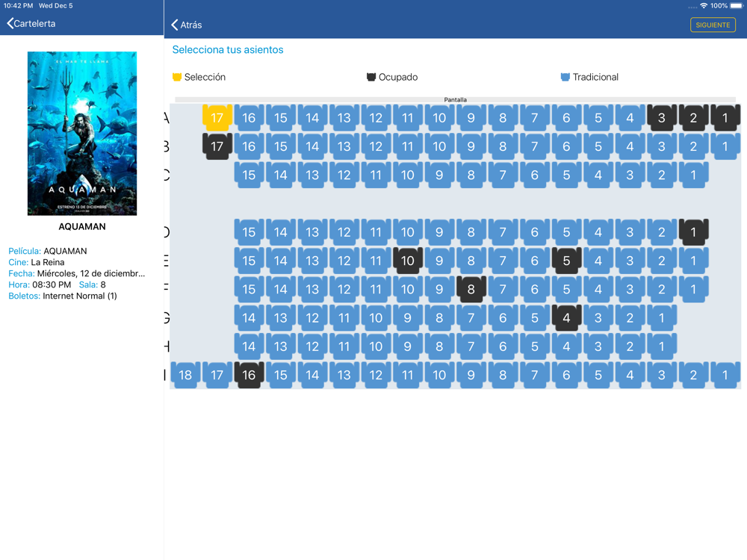Pick seat 1 in row I
The height and width of the screenshot is (560, 747).
725,375
